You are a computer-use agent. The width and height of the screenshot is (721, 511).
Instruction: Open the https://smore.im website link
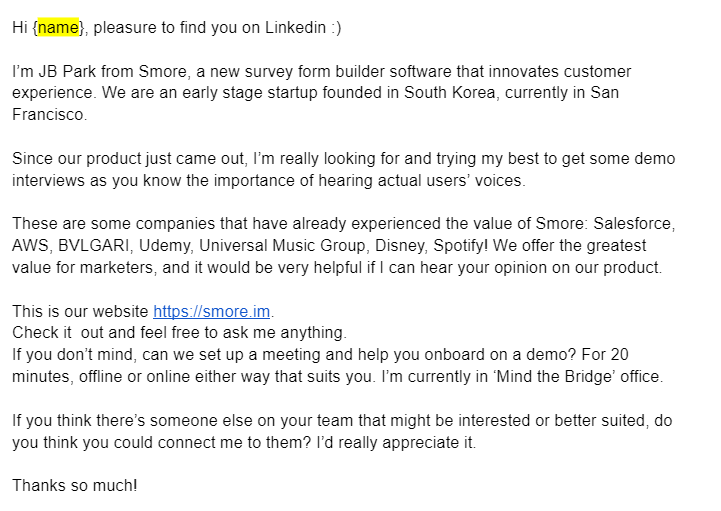pyautogui.click(x=212, y=311)
